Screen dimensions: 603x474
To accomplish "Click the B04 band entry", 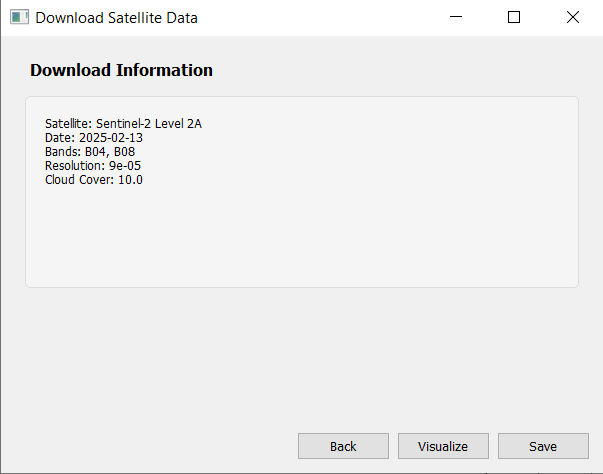I will [x=97, y=151].
